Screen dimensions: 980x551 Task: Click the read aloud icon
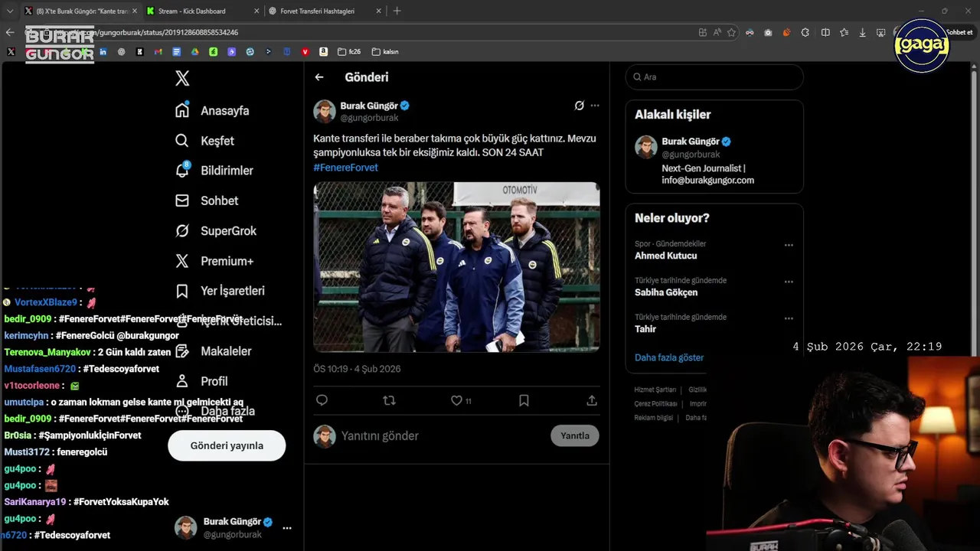point(717,32)
